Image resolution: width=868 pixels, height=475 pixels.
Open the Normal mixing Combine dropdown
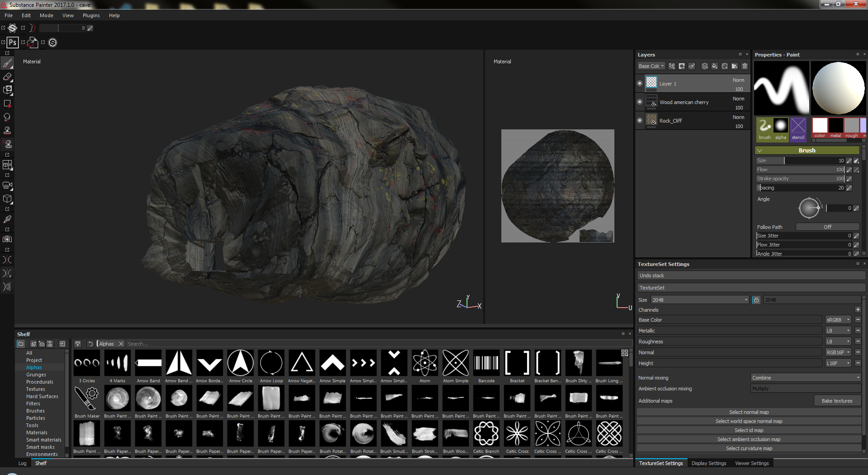[x=806, y=378]
